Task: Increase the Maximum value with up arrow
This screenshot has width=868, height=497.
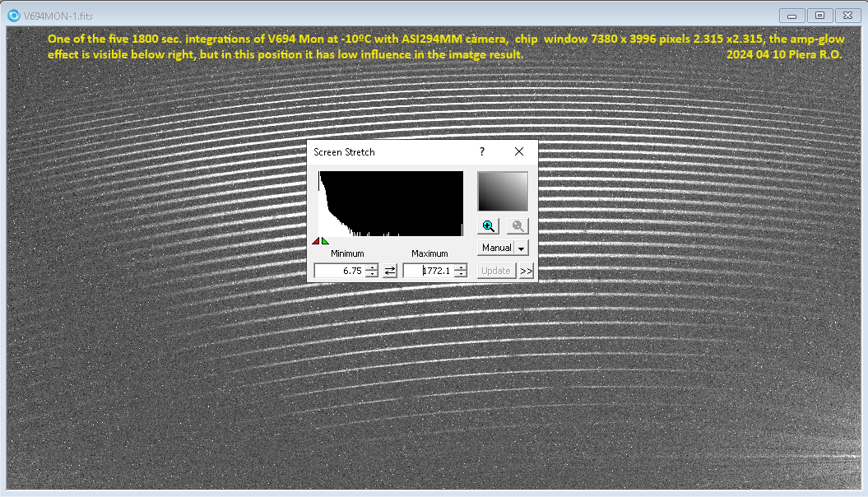Action: 461,267
